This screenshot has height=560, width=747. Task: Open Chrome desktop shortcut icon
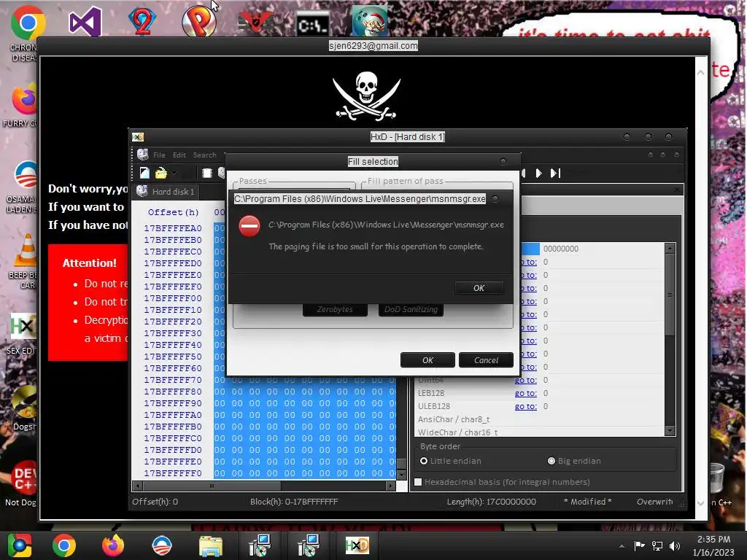pyautogui.click(x=27, y=23)
